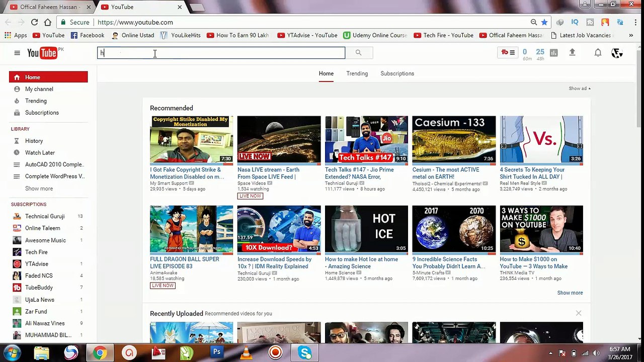This screenshot has width=644, height=362.
Task: Open My channel in the sidebar
Action: coord(39,89)
